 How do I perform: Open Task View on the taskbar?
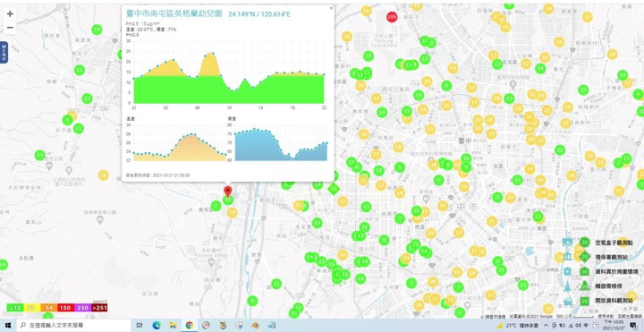(x=140, y=326)
